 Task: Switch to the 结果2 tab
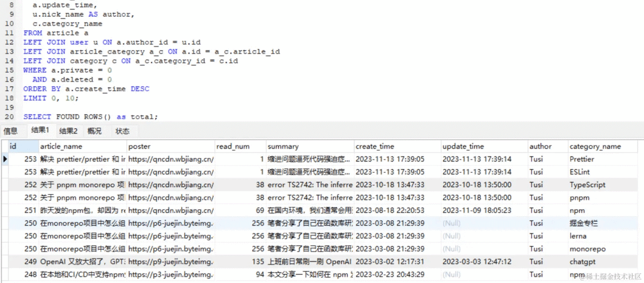pyautogui.click(x=68, y=131)
